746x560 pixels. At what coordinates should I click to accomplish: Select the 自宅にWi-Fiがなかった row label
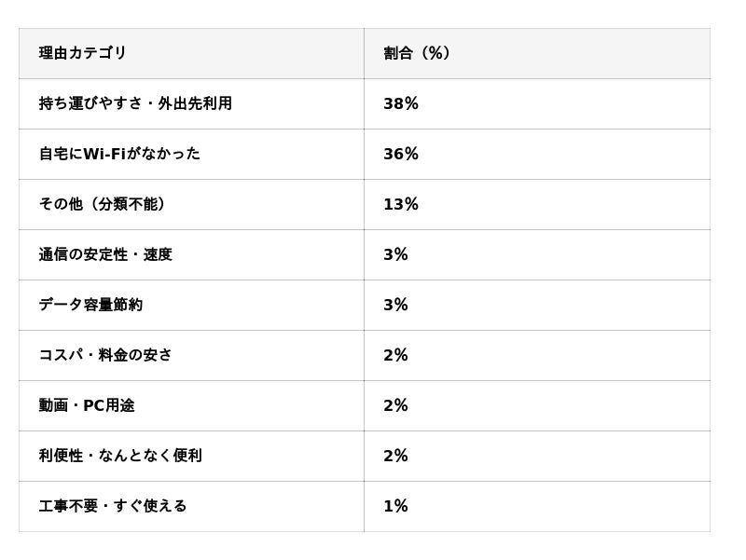[x=119, y=154]
